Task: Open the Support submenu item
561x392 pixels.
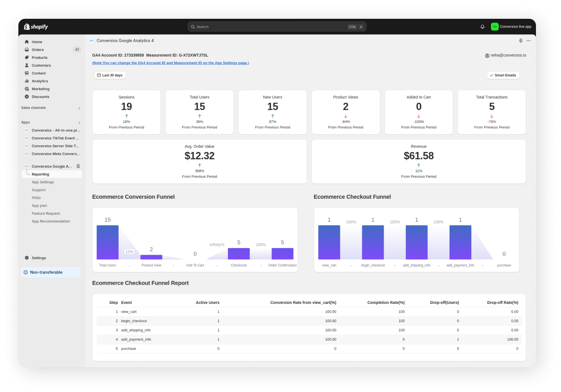Action: pos(38,190)
